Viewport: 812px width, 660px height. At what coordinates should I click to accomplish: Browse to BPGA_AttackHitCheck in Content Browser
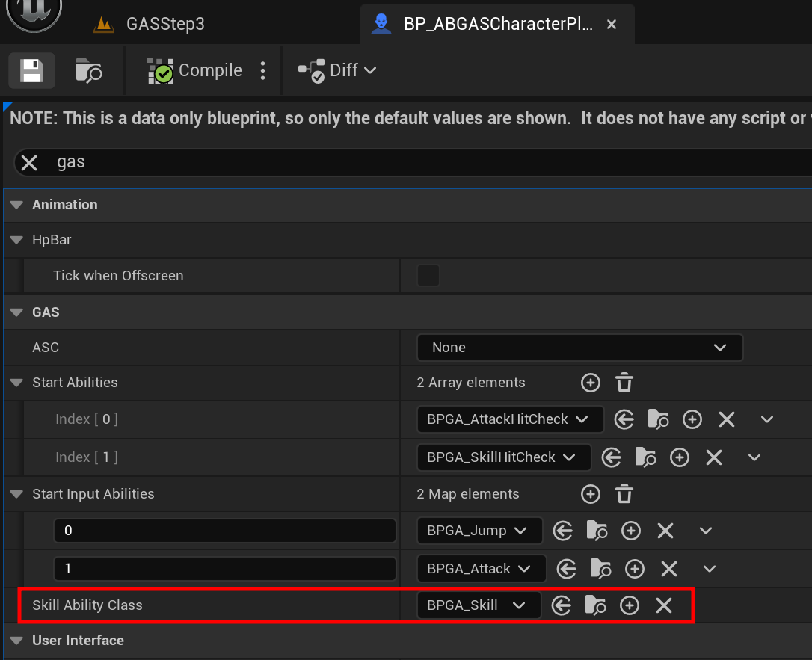(x=658, y=419)
